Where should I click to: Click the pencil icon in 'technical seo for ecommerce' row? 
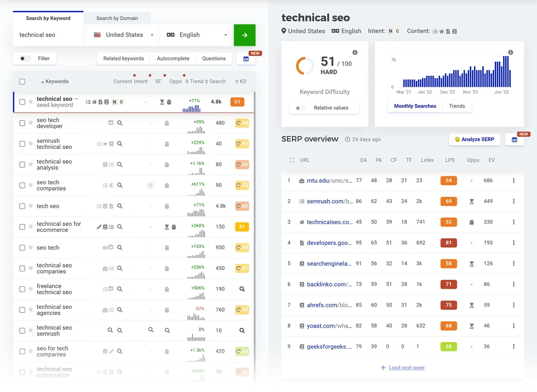tap(99, 227)
